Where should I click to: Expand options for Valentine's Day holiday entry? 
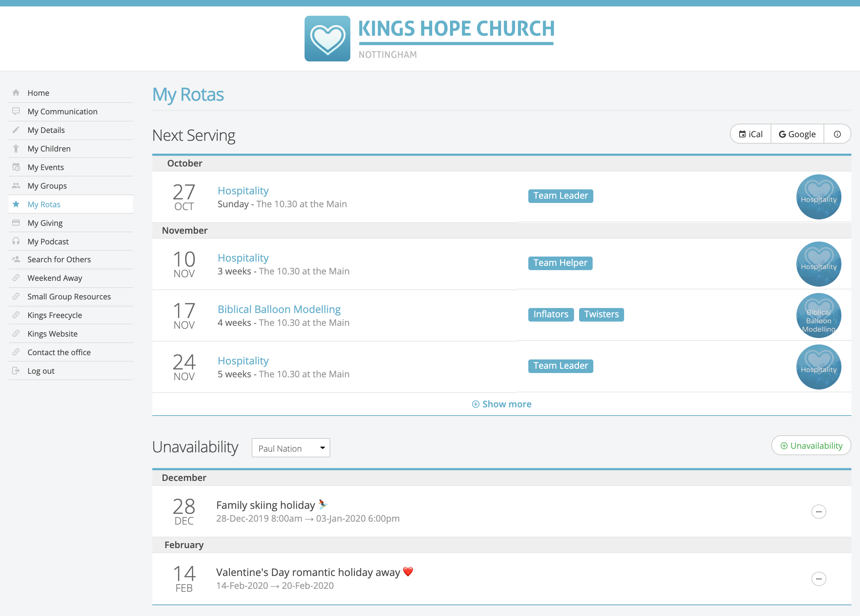[819, 579]
